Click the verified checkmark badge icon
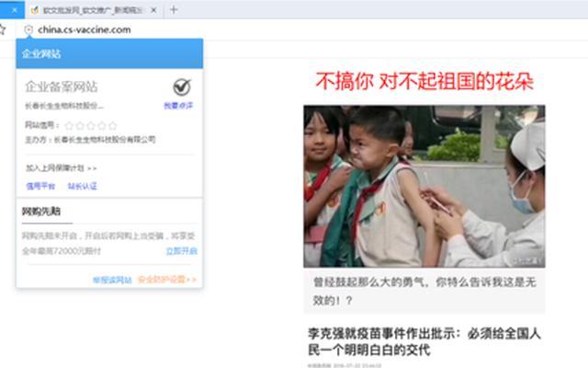Viewport: 588px width, 368px height. tap(182, 87)
